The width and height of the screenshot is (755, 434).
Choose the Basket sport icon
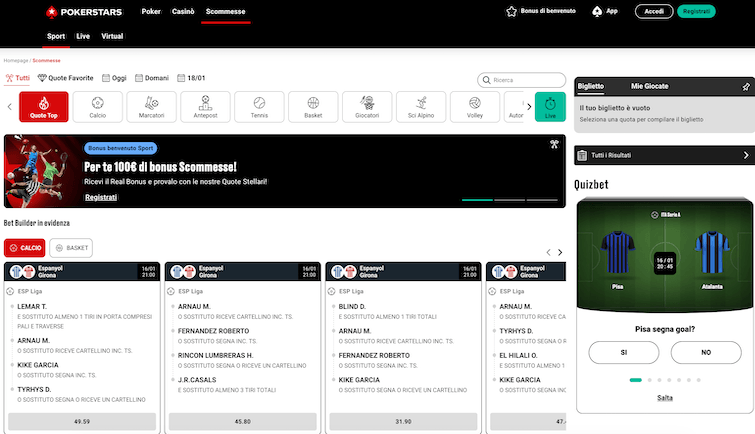click(313, 107)
